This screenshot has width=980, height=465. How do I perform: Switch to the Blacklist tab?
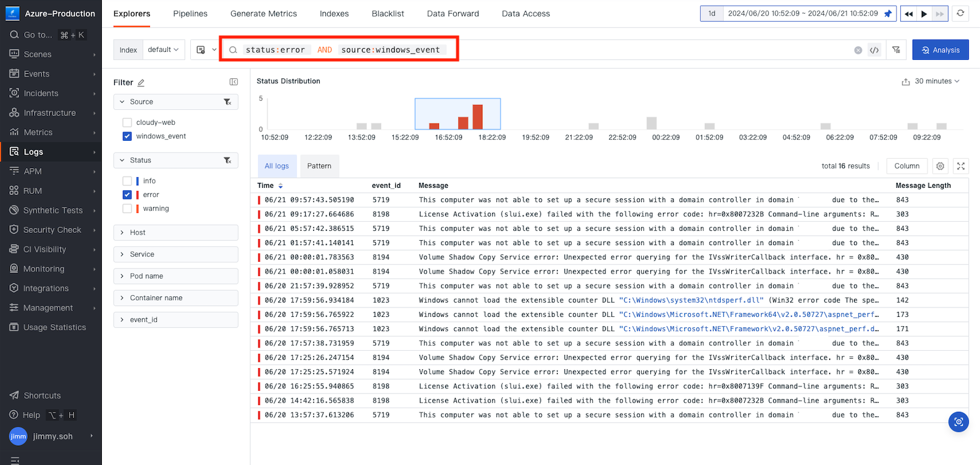[388, 14]
